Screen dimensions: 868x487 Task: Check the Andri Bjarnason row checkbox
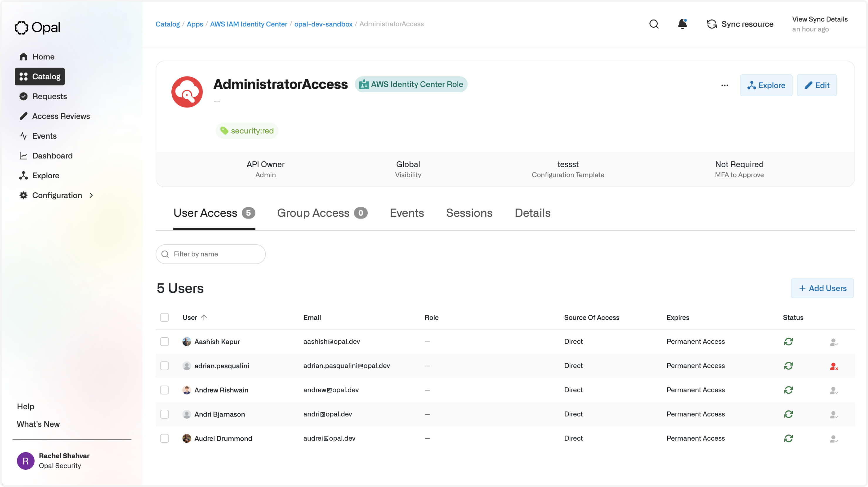(164, 414)
